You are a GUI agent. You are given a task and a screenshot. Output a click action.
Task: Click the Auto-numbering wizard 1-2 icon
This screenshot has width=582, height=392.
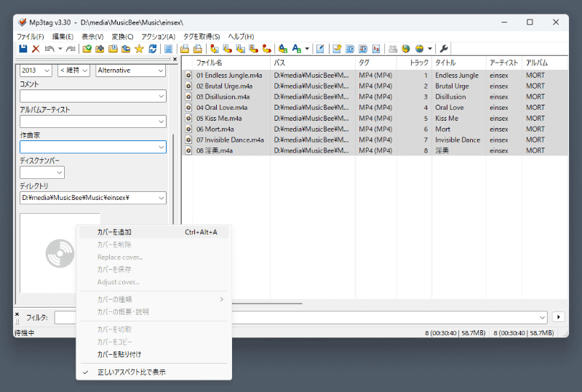(376, 49)
